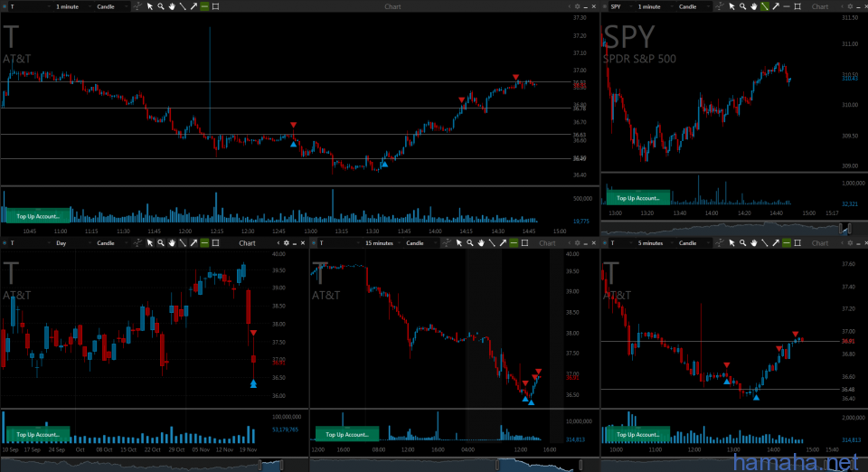Open indicators in T 1 minute chart toolbar
868x472 pixels.
point(137,6)
